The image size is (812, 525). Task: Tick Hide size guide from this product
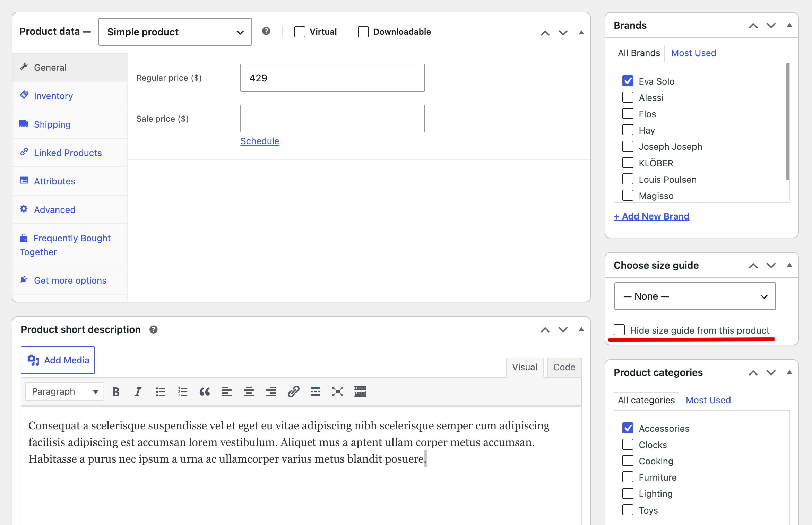[x=619, y=330]
